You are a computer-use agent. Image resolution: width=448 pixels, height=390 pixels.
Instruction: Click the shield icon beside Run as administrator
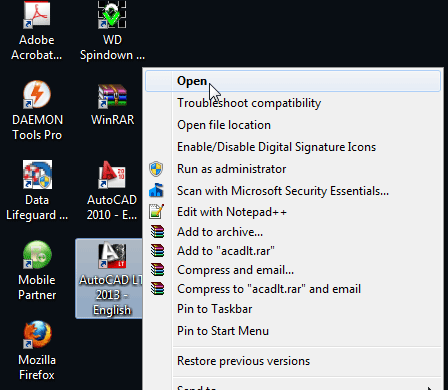tap(156, 169)
